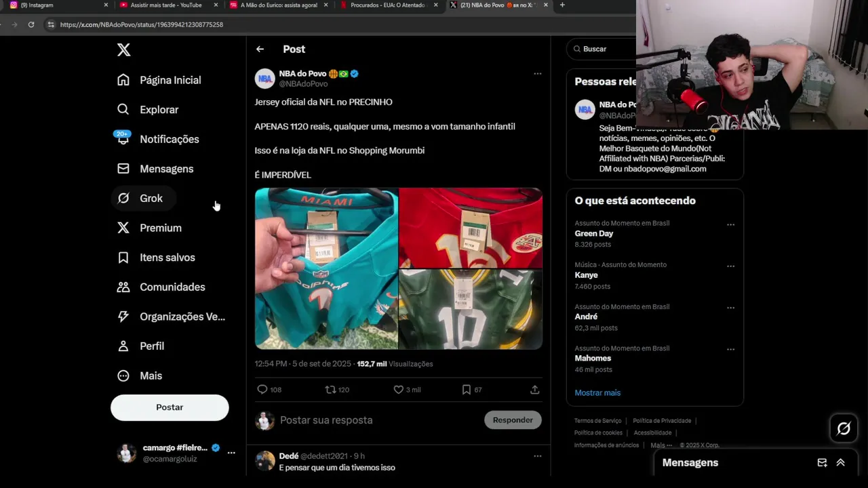Click the new message icon in Mensagens bar
This screenshot has height=488, width=868.
(x=822, y=463)
